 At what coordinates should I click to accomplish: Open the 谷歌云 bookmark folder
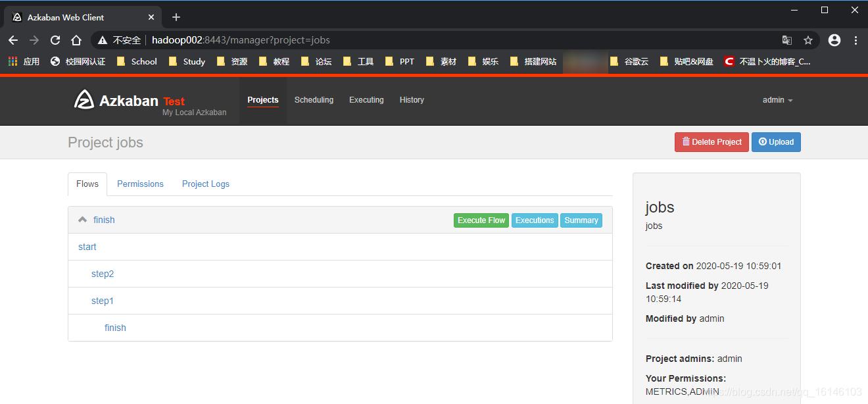[629, 61]
